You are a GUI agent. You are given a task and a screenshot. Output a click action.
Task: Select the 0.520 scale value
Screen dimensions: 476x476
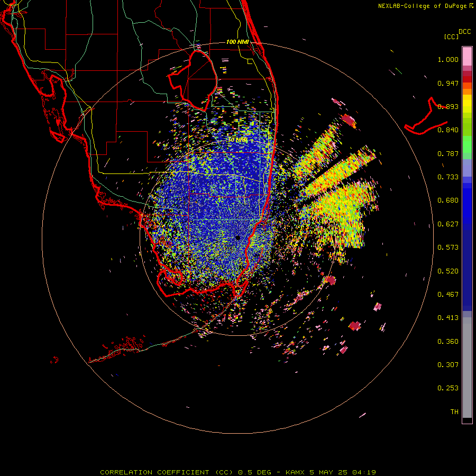pyautogui.click(x=448, y=271)
